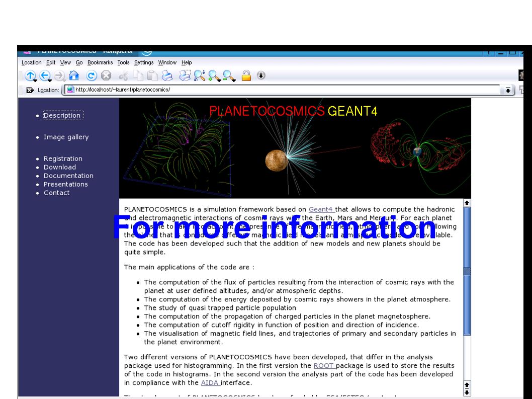This screenshot has width=532, height=399.
Task: Open the Home page icon
Action: [x=74, y=75]
